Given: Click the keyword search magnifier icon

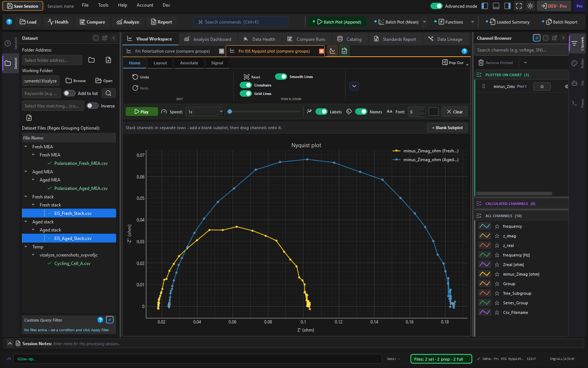Looking at the screenshot, I should [x=108, y=93].
